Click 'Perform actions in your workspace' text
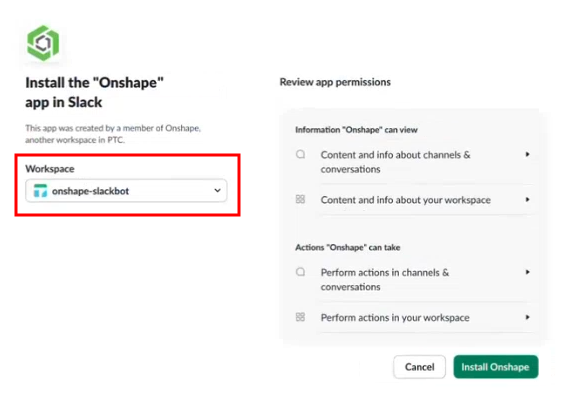Image resolution: width=572 pixels, height=411 pixels. pyautogui.click(x=395, y=318)
